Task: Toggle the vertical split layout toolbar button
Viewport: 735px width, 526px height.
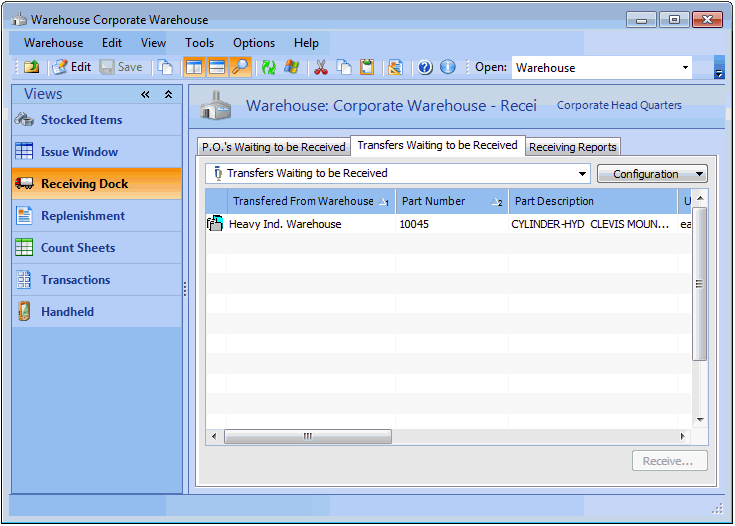Action: click(194, 68)
